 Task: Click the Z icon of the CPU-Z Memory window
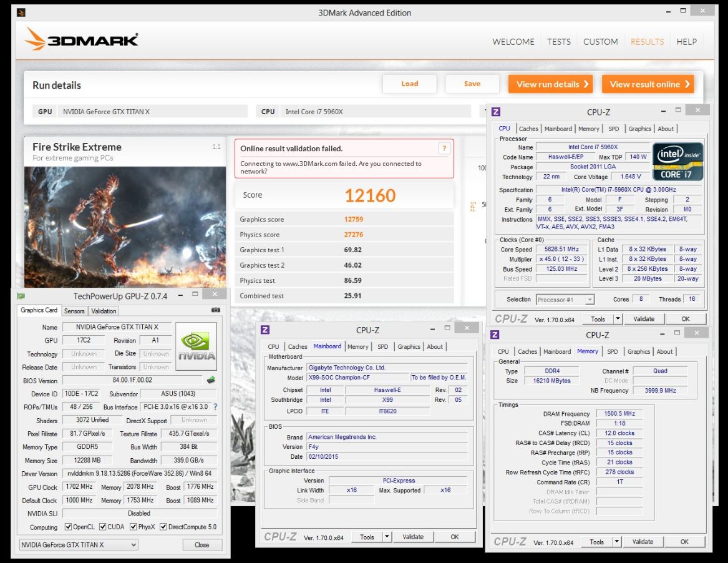click(495, 335)
